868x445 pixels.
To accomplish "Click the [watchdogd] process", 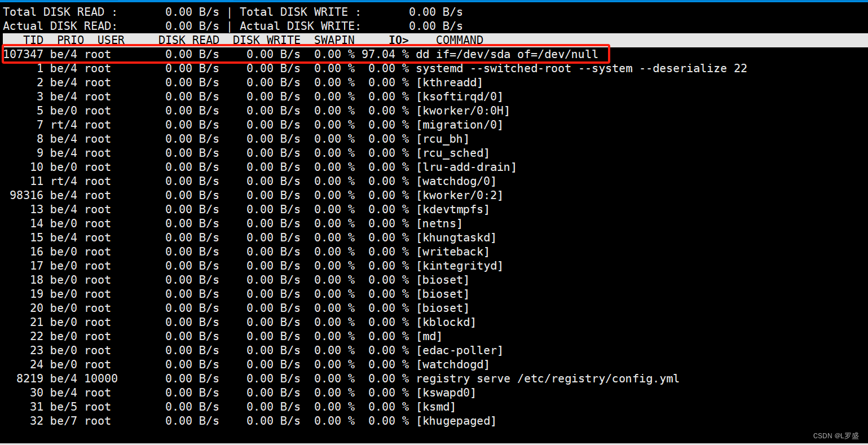I will [453, 364].
